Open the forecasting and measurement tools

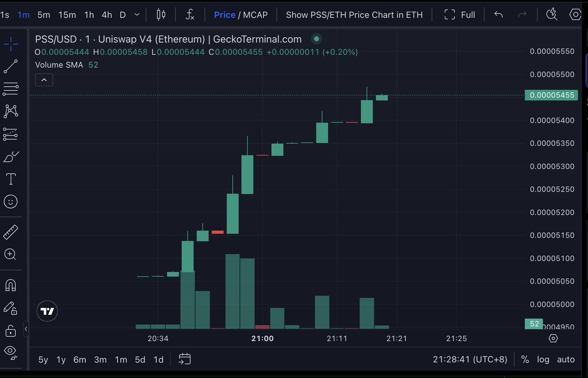coord(11,134)
